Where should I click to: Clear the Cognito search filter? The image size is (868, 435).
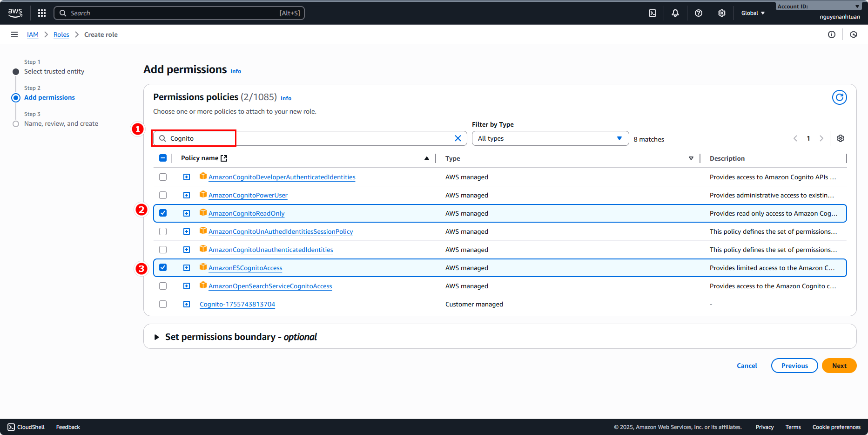pos(458,138)
